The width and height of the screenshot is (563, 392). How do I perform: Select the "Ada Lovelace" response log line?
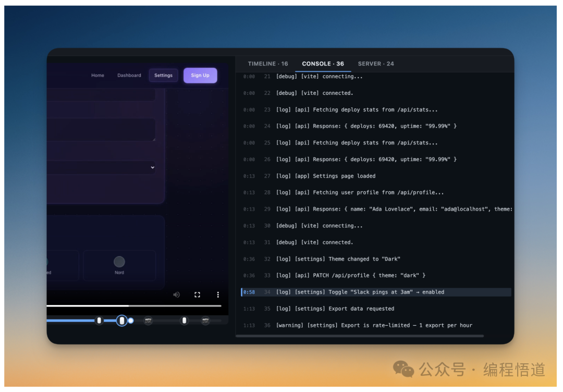[376, 209]
